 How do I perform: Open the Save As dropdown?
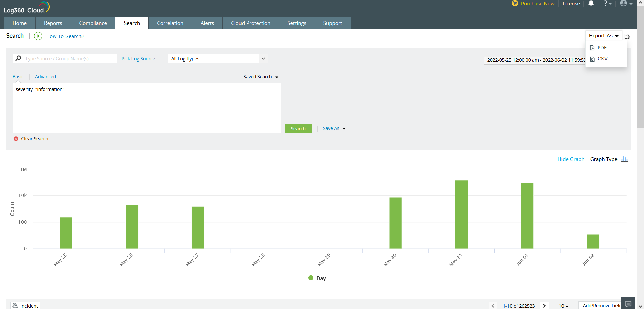pos(334,128)
